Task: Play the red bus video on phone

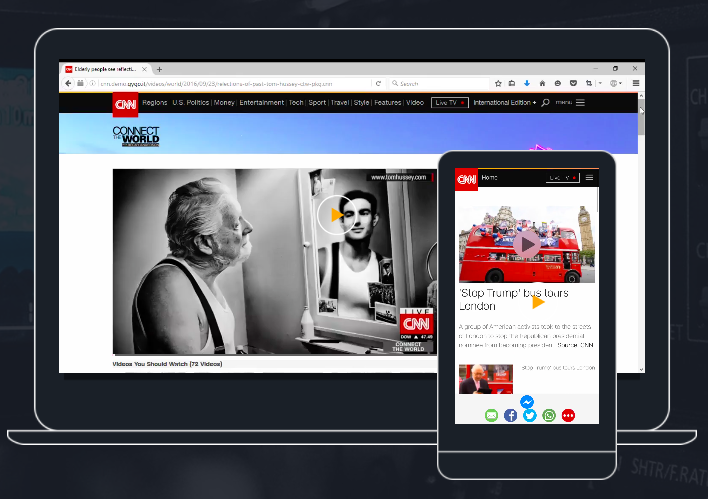Action: point(526,244)
